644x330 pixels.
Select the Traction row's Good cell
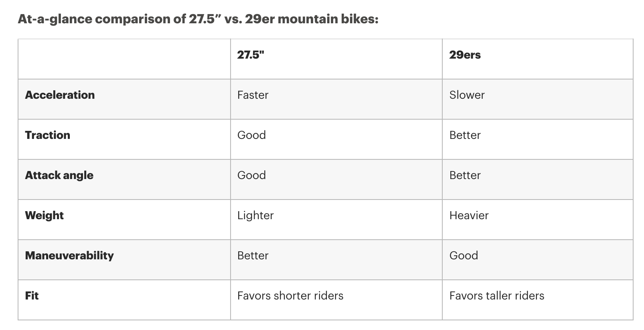click(x=251, y=135)
